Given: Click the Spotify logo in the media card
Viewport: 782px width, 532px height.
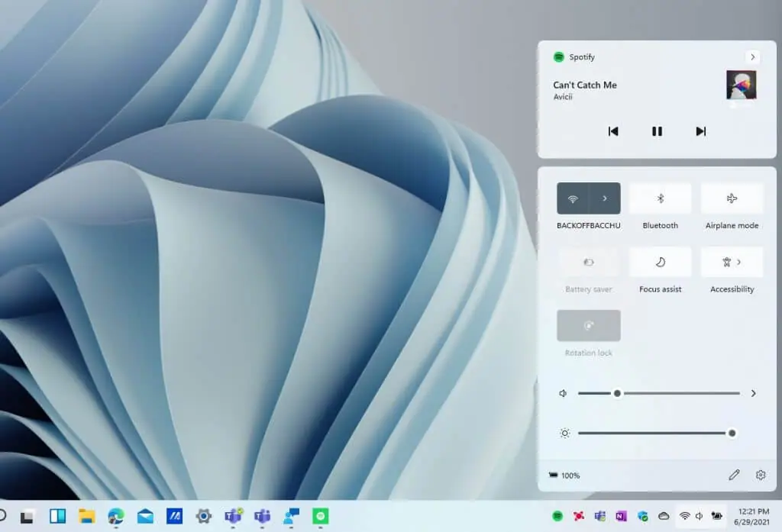Looking at the screenshot, I should [558, 56].
